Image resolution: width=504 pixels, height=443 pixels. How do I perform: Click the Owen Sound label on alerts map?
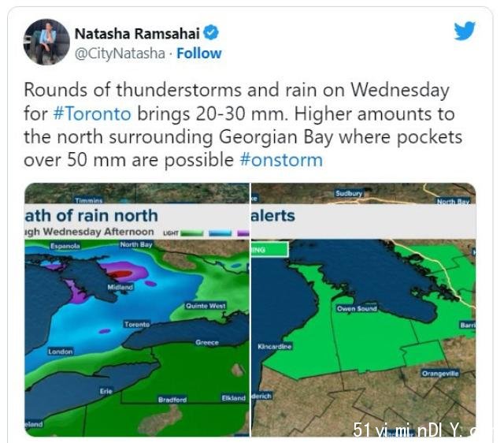tap(357, 308)
